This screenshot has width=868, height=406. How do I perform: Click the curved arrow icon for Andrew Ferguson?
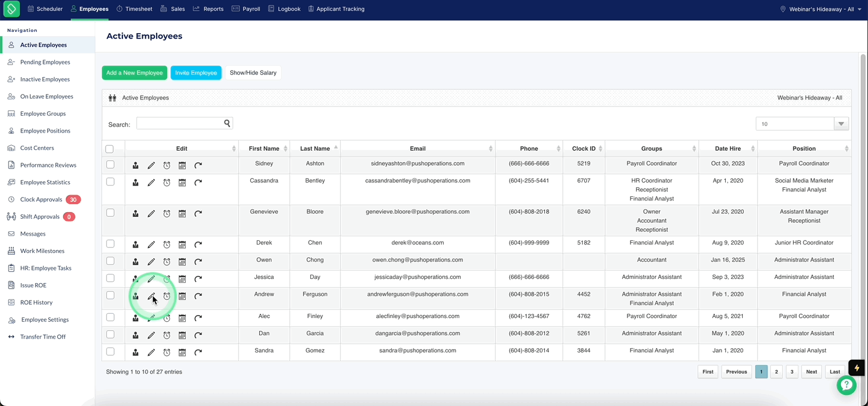click(198, 296)
